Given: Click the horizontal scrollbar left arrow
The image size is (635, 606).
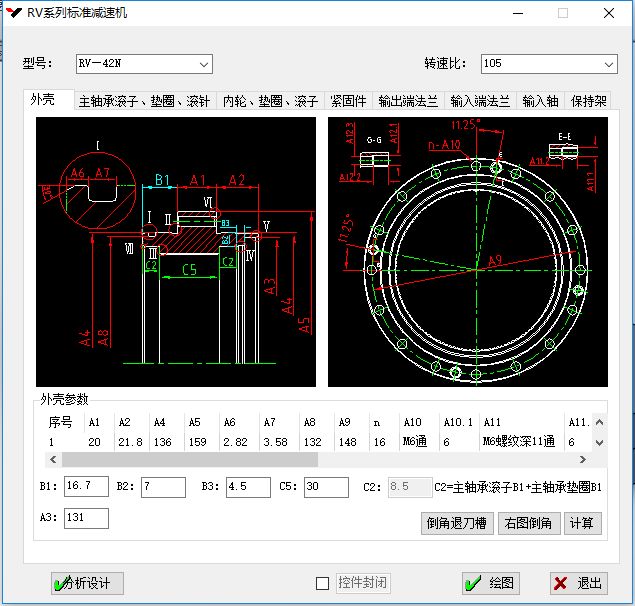Looking at the screenshot, I should tap(53, 459).
